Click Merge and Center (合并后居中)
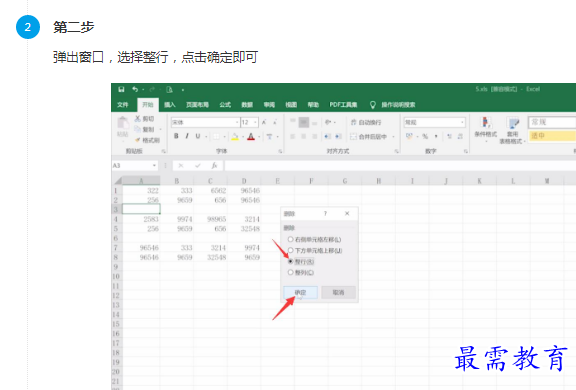Image resolution: width=576 pixels, height=390 pixels. (368, 137)
